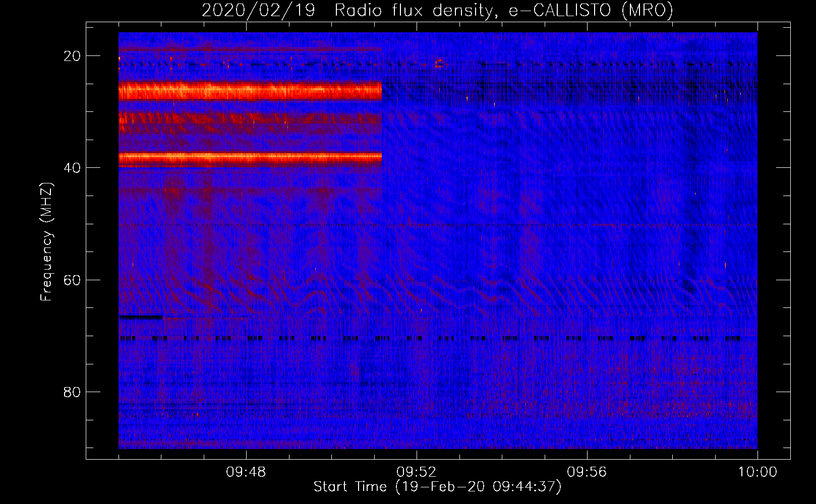Click the 09:52 time tick label
This screenshot has width=816, height=504.
(416, 472)
